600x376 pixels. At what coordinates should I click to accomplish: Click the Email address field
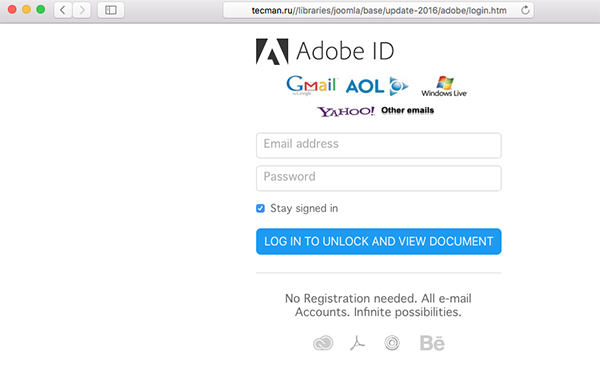pyautogui.click(x=378, y=145)
